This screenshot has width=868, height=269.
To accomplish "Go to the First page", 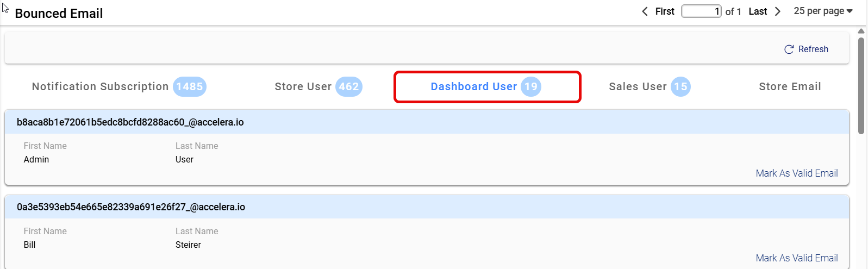I will click(664, 11).
